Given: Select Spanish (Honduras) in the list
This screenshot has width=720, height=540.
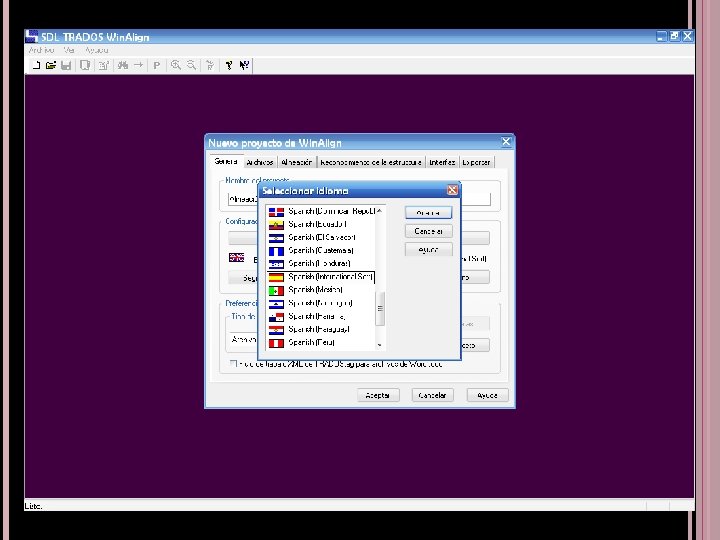Looking at the screenshot, I should (321, 264).
